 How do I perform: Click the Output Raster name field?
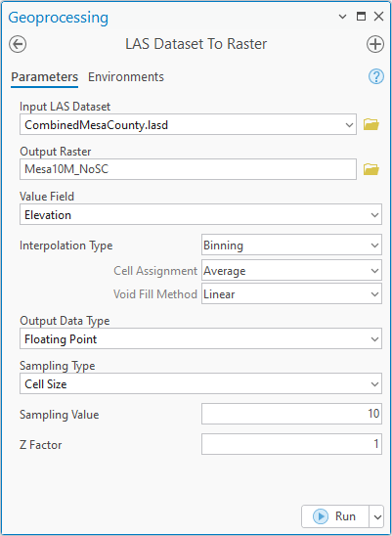click(x=188, y=169)
